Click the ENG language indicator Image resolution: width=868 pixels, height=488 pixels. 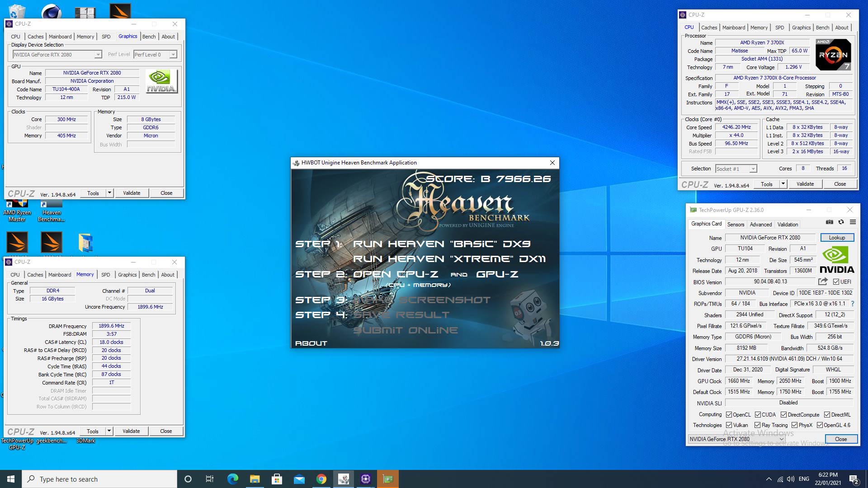click(804, 479)
